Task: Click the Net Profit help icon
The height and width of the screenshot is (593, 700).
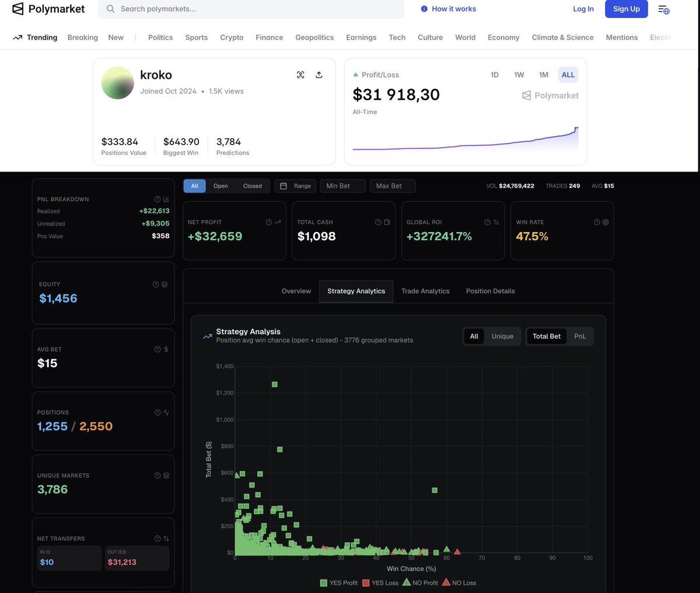Action: point(269,222)
